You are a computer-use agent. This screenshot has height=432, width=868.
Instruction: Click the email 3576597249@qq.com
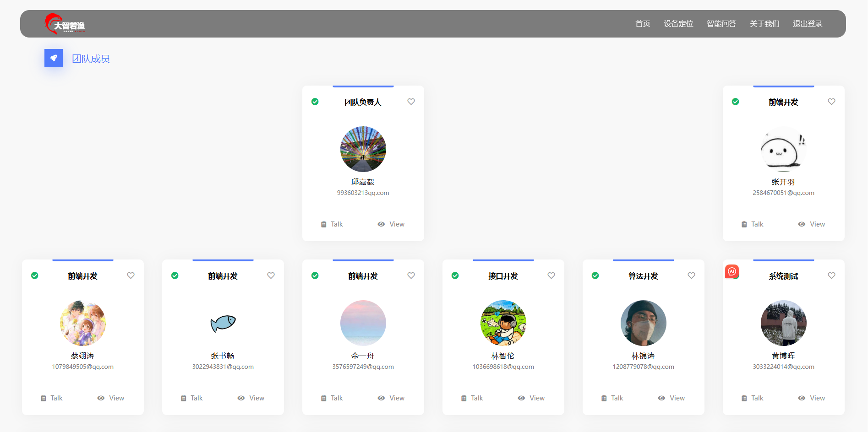[363, 367]
